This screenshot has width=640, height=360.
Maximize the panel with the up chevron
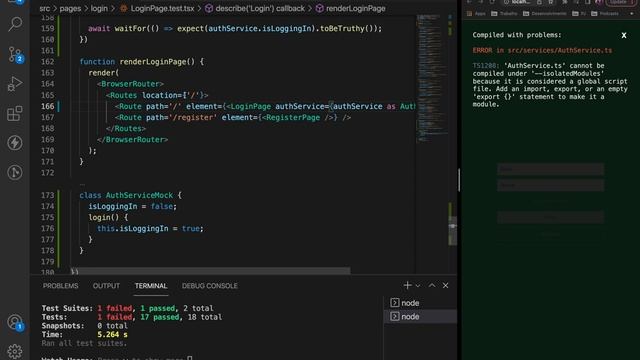coord(432,286)
